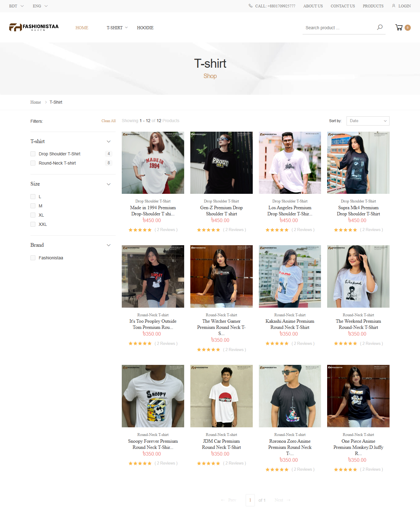Open ABOUT US page
Screen dimensions: 420x527
[x=313, y=6]
